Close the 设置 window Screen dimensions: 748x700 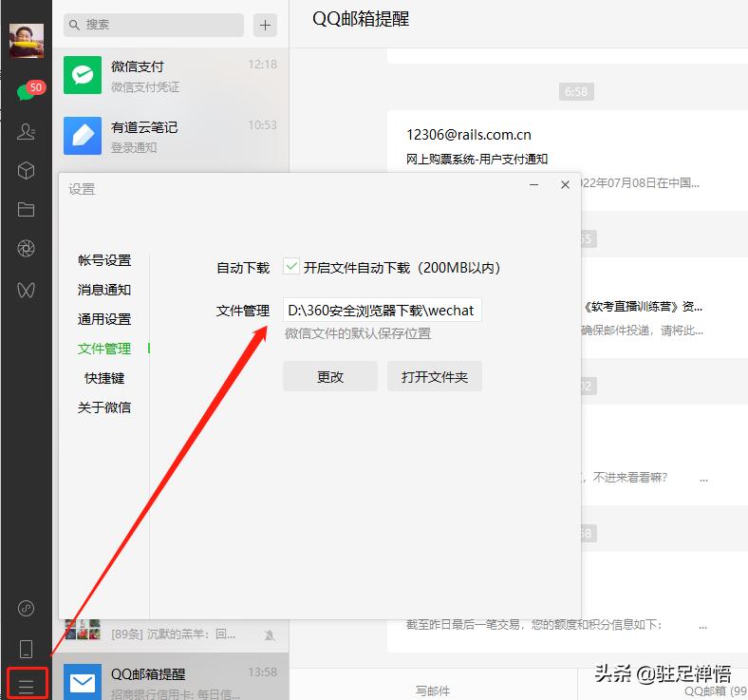click(x=566, y=184)
